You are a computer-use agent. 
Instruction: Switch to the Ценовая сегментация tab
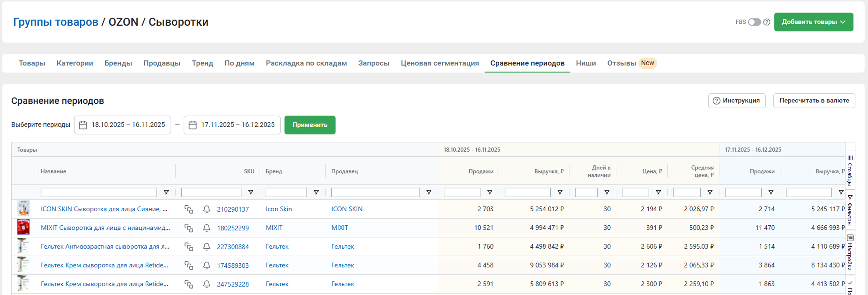439,63
